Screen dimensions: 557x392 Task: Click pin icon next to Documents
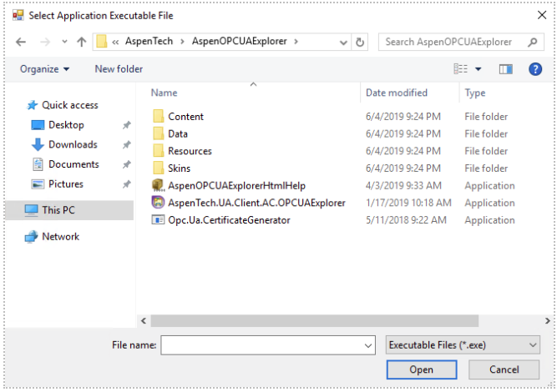(126, 164)
